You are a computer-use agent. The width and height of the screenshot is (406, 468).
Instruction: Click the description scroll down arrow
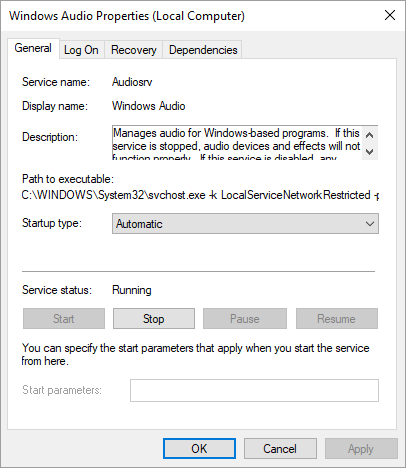tap(369, 152)
